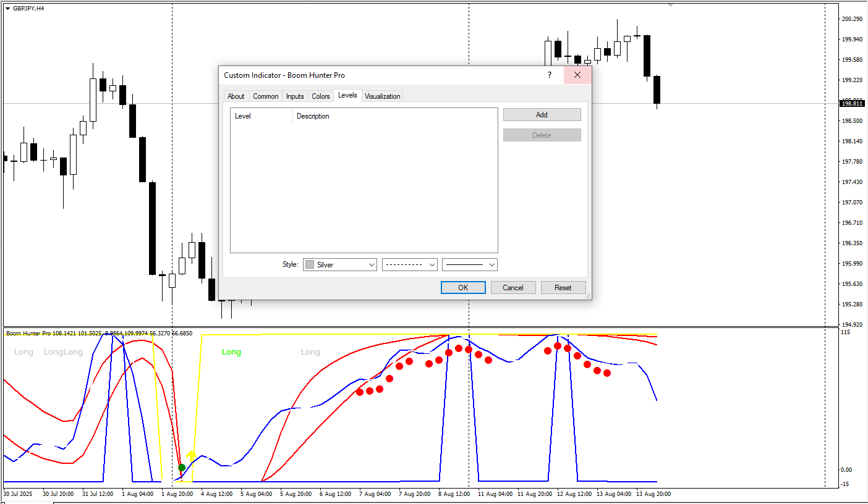The height and width of the screenshot is (504, 868).
Task: Open the Inputs tab
Action: coord(295,96)
